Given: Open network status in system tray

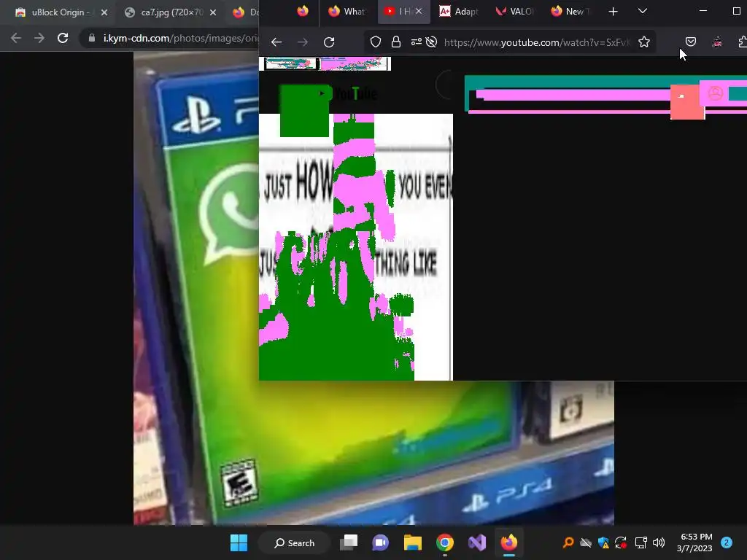Looking at the screenshot, I should click(x=640, y=542).
